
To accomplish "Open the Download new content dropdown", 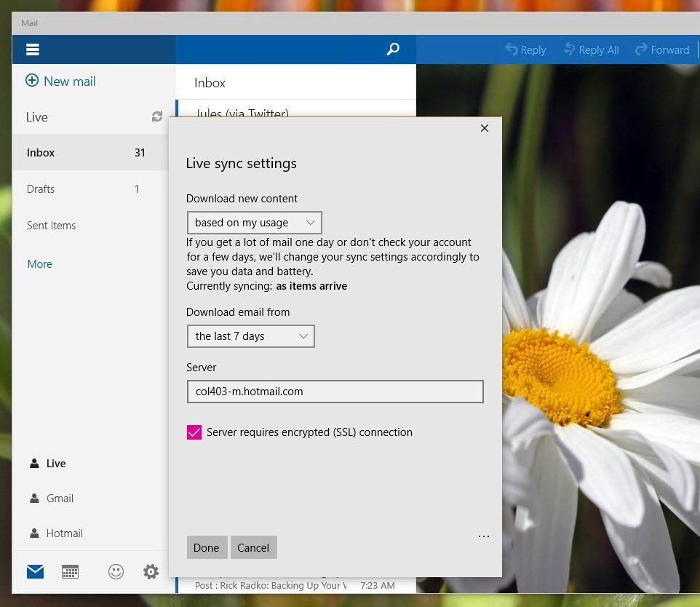I will pos(253,223).
